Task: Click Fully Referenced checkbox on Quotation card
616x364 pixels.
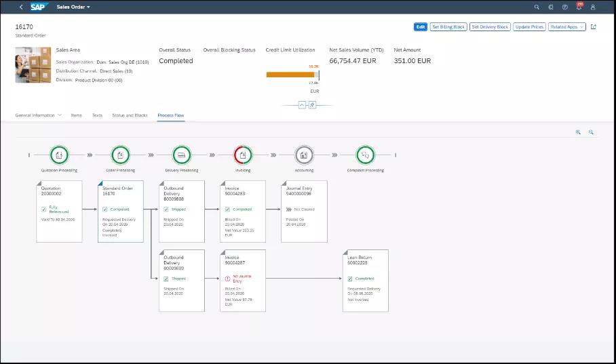Action: [44, 210]
